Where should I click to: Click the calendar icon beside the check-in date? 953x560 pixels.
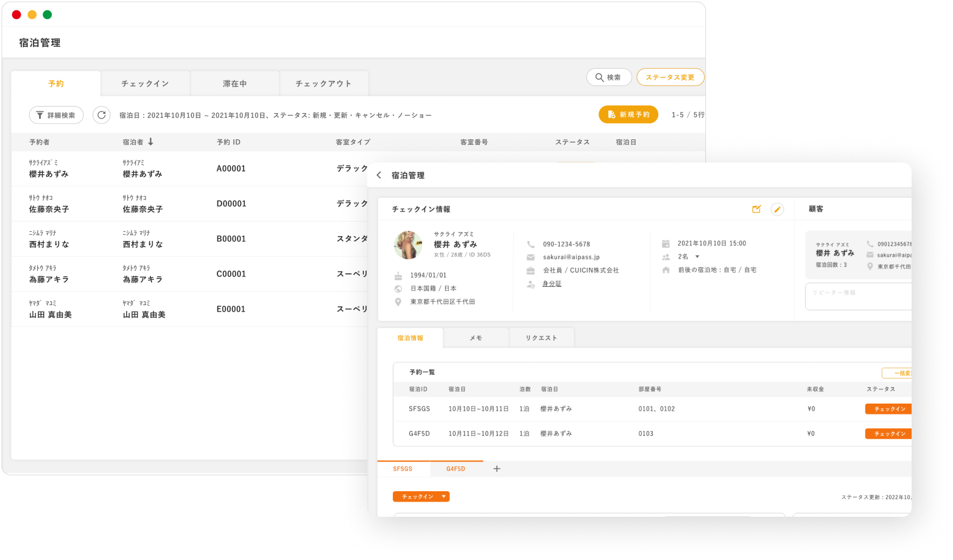click(x=666, y=243)
